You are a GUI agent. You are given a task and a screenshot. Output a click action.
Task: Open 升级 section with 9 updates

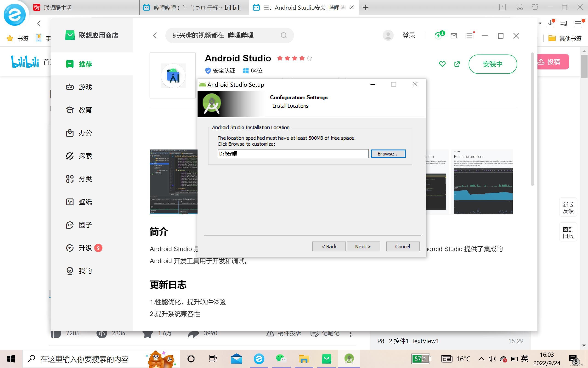tap(92, 248)
